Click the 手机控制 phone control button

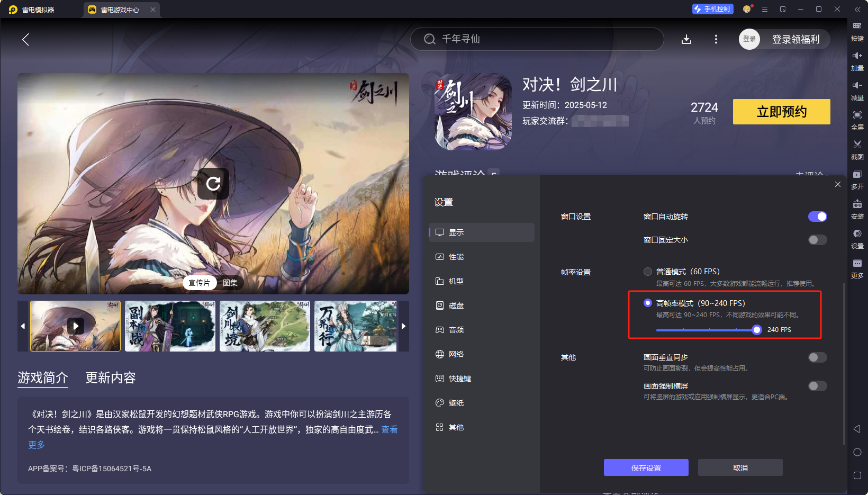point(712,9)
